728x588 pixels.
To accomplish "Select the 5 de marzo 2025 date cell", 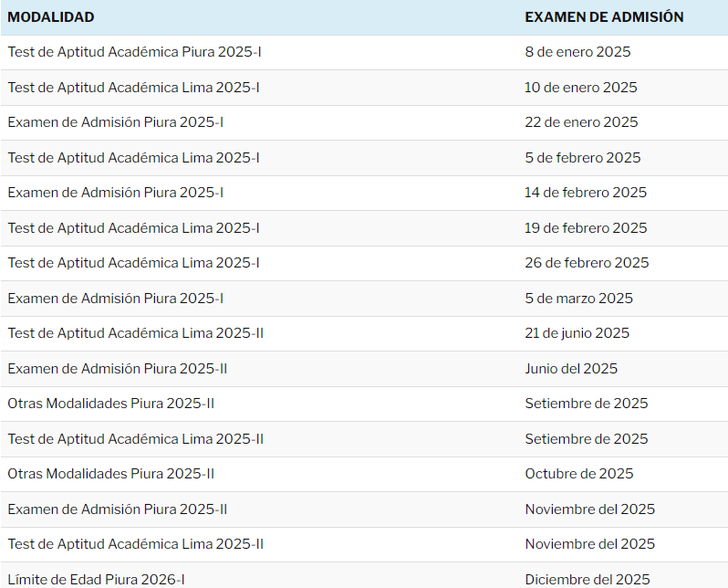I will click(x=578, y=299).
